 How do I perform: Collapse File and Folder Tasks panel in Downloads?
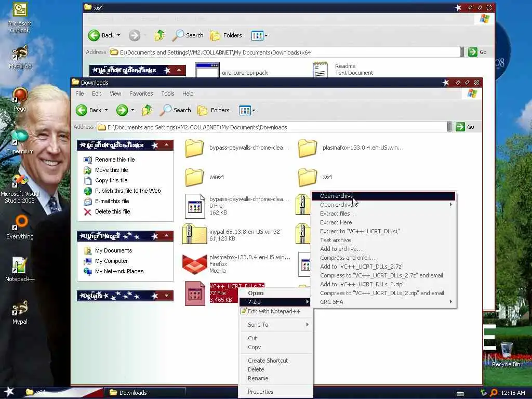click(x=167, y=145)
